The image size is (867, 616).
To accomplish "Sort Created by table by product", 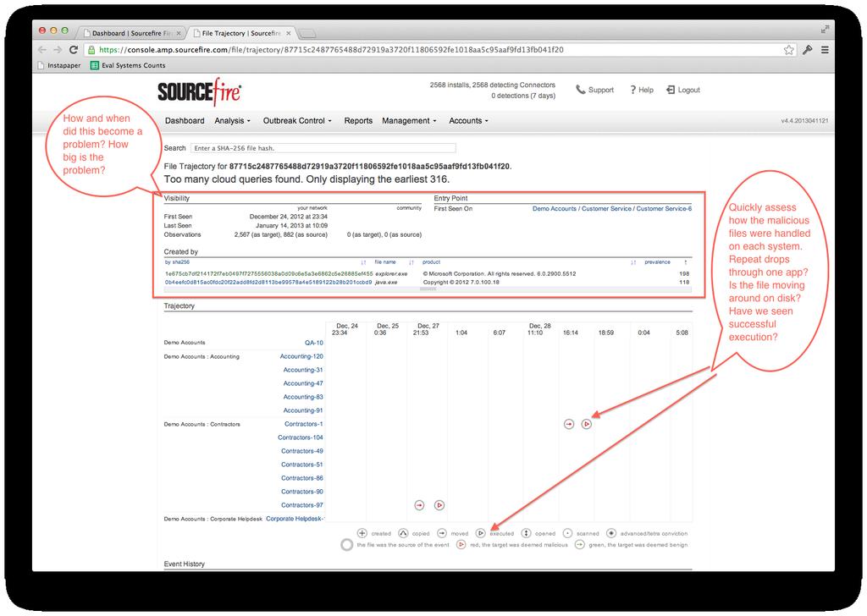I will [x=431, y=262].
